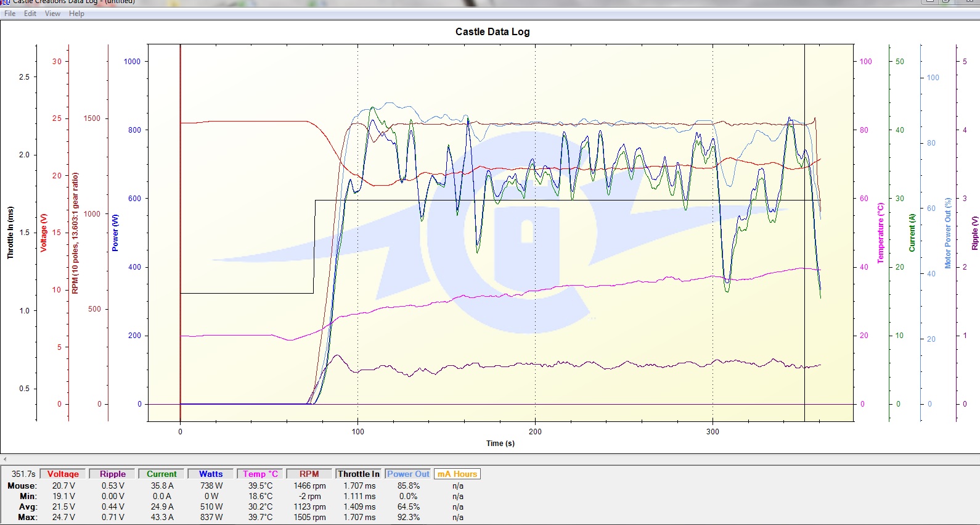
Task: Click the Avg power out value 64.5%
Action: [408, 506]
